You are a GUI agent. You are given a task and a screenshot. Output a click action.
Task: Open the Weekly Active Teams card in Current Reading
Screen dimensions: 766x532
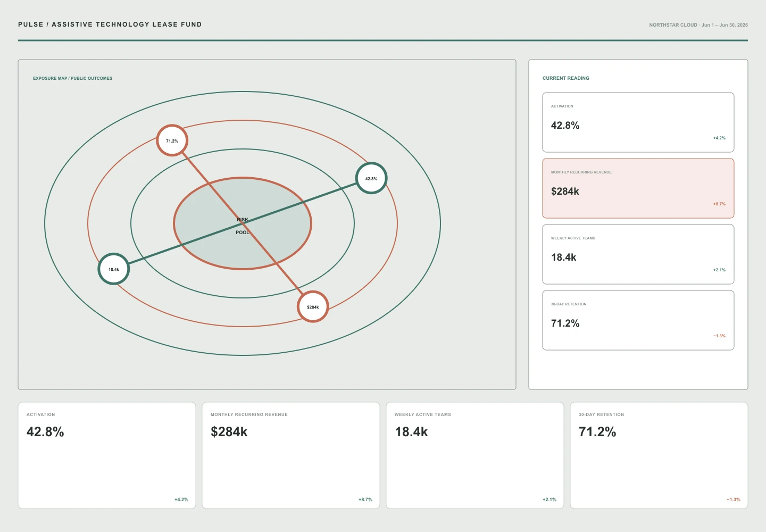coord(638,254)
